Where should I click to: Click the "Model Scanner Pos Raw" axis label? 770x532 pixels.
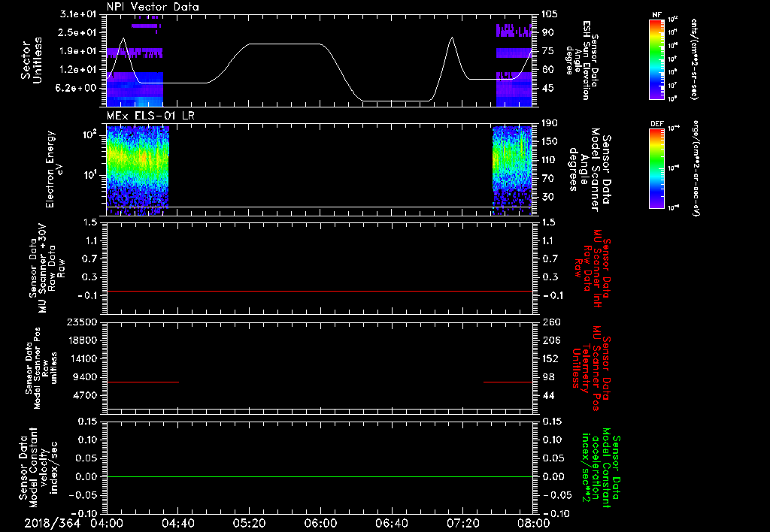[41, 369]
